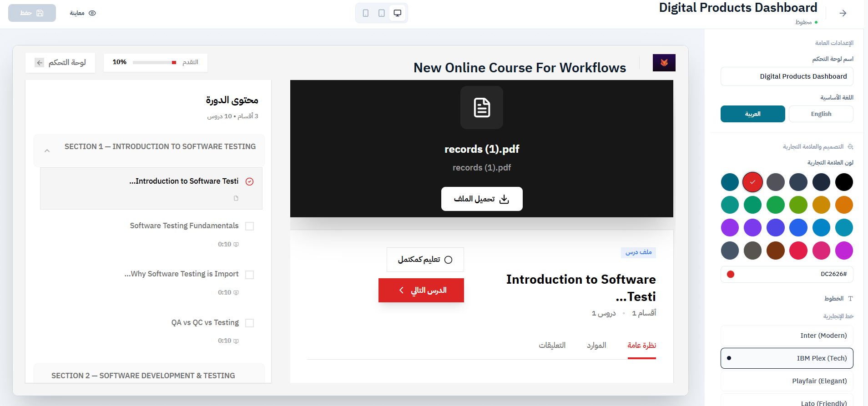This screenshot has height=406, width=868.
Task: Check the Software Testing Fundamentals checkbox
Action: pyautogui.click(x=249, y=226)
